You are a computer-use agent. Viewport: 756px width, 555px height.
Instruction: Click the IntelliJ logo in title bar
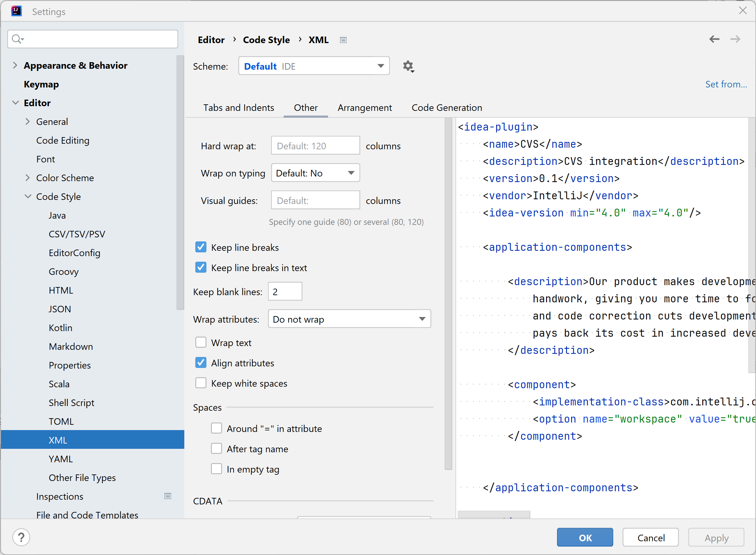tap(16, 11)
